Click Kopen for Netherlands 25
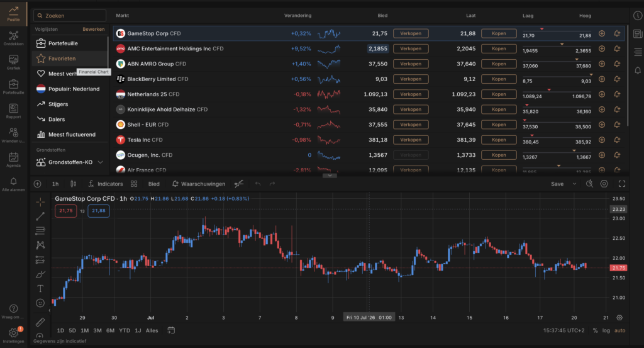The height and width of the screenshot is (348, 644). [499, 94]
